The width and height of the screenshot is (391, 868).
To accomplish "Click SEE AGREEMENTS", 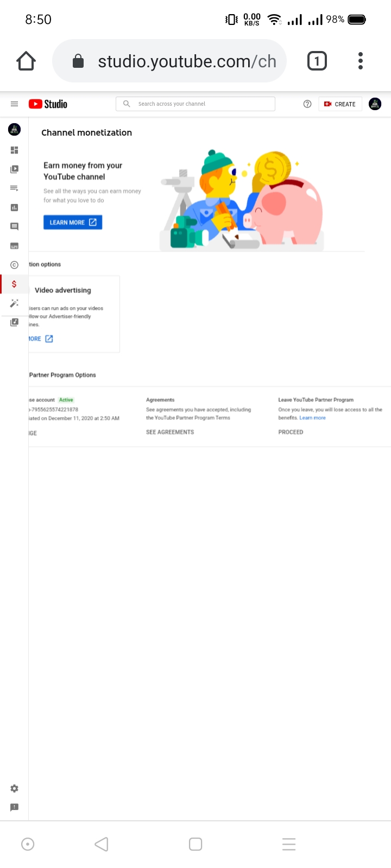I will tap(170, 432).
